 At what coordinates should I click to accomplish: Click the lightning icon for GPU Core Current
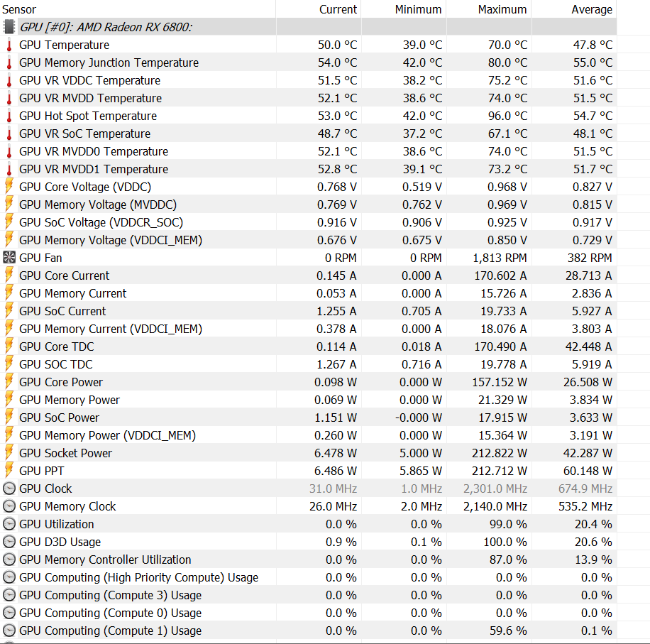(9, 275)
